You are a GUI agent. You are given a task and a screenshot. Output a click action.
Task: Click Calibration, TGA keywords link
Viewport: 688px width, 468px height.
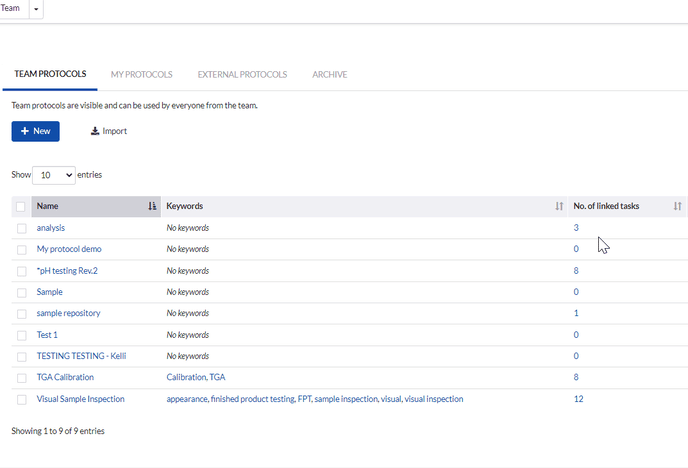196,377
